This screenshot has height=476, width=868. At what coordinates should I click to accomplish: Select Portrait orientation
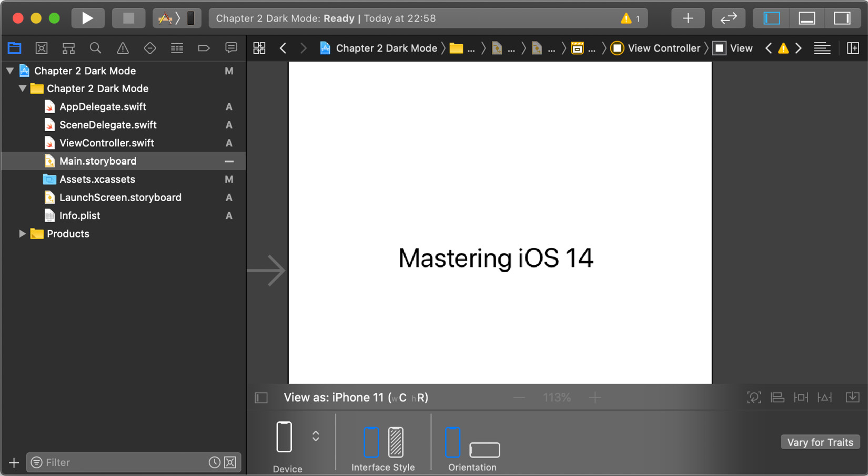[x=452, y=442]
